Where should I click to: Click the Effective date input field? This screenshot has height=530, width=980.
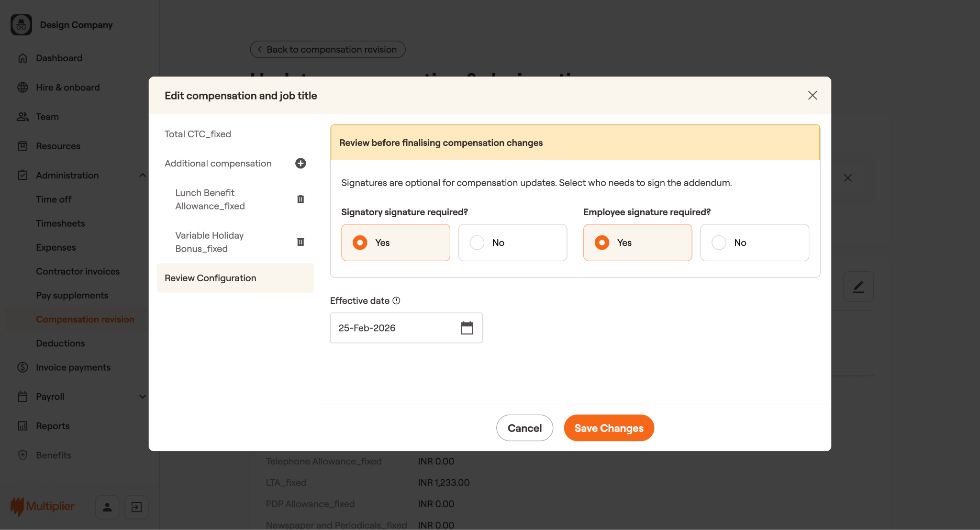392,328
